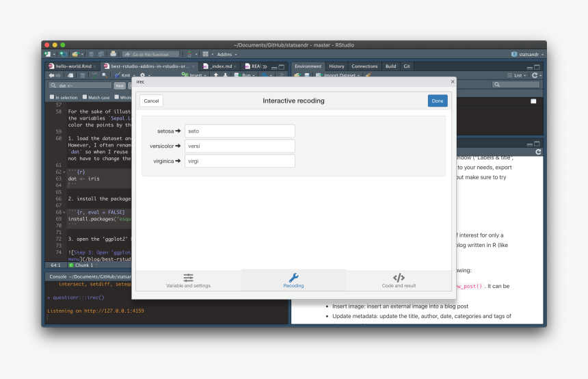The height and width of the screenshot is (379, 588).
Task: Click the Viewer pane refresh icon
Action: click(x=538, y=152)
